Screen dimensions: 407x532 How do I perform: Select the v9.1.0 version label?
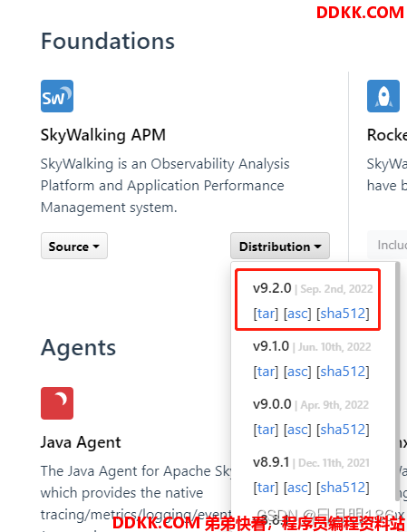click(x=271, y=346)
